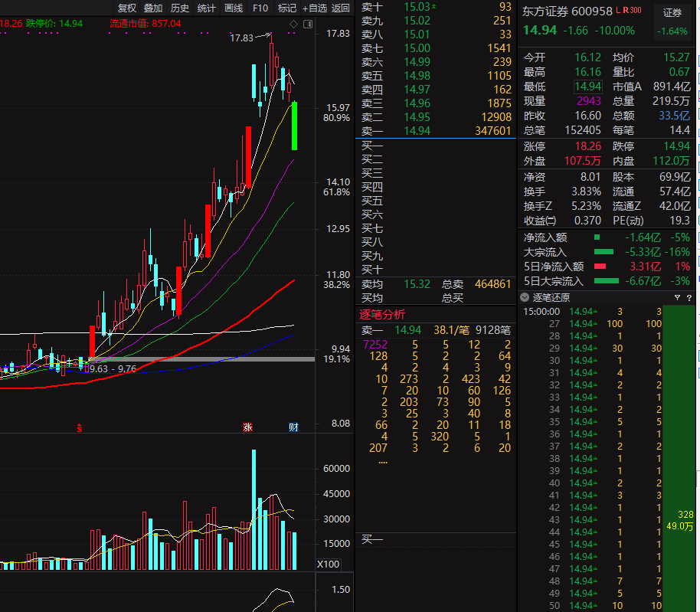The height and width of the screenshot is (612, 700).
Task: Click the 17.83 high price label on chart
Action: coord(241,38)
